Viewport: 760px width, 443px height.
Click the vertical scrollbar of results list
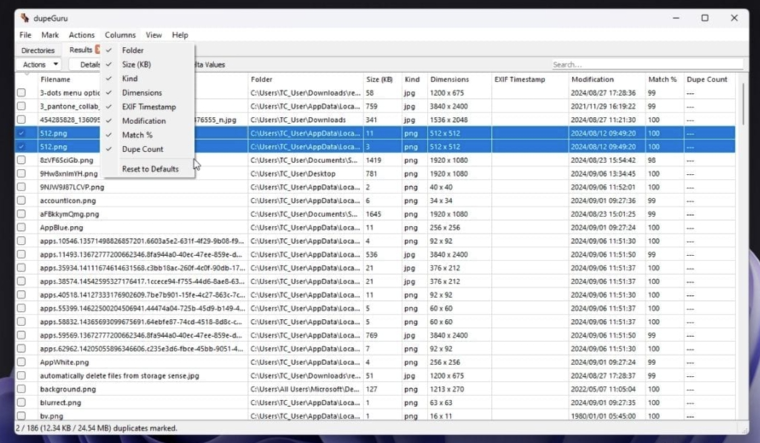pyautogui.click(x=741, y=250)
